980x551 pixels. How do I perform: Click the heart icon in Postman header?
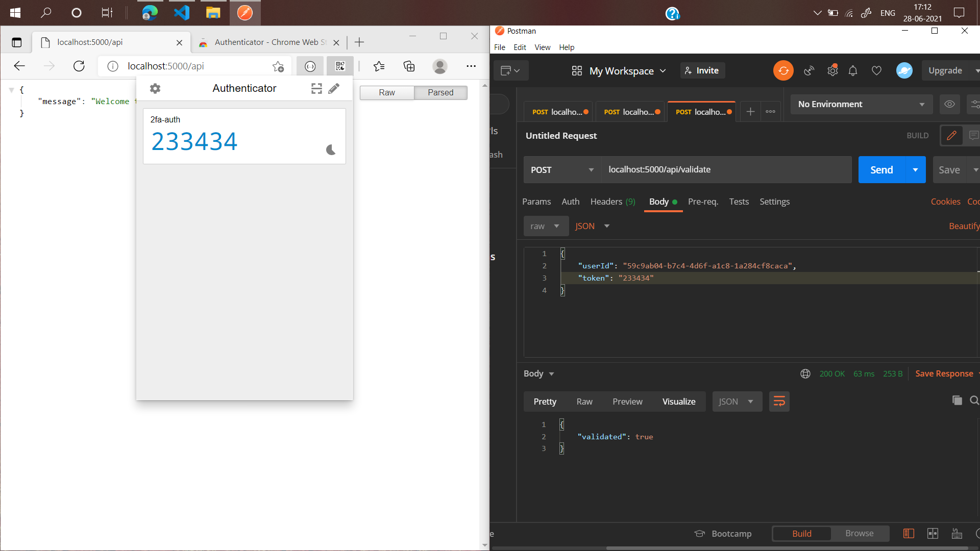pos(876,70)
